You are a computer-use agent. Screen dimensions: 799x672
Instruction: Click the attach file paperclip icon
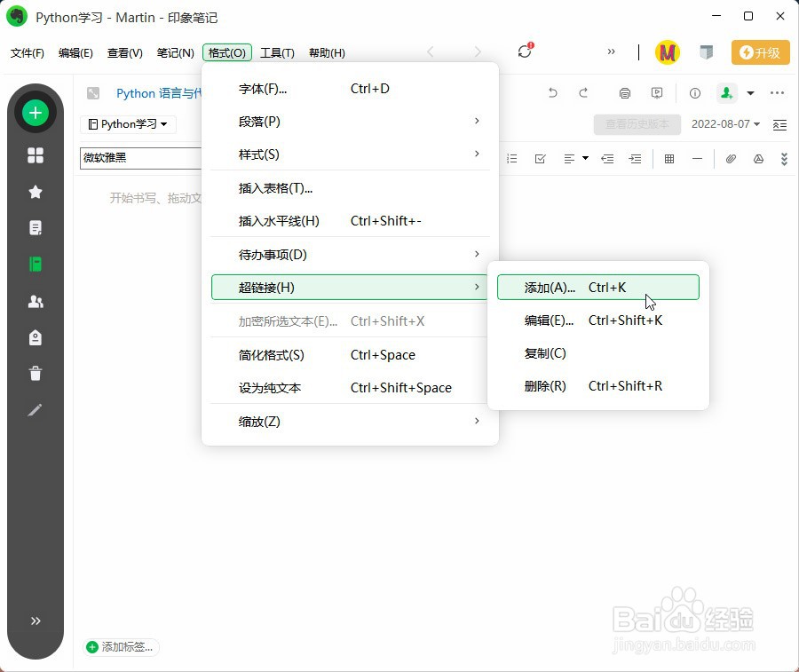[731, 159]
